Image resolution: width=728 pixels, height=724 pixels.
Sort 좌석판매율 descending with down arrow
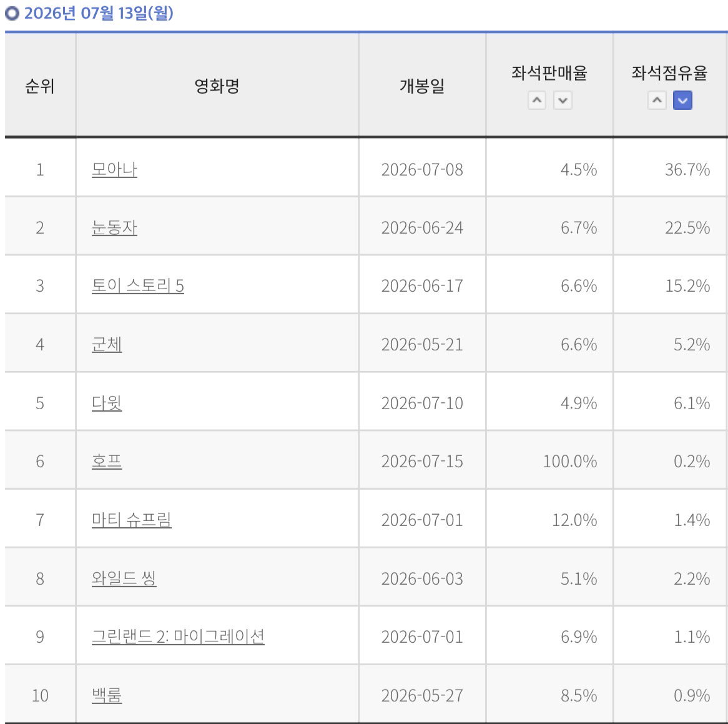click(x=563, y=101)
